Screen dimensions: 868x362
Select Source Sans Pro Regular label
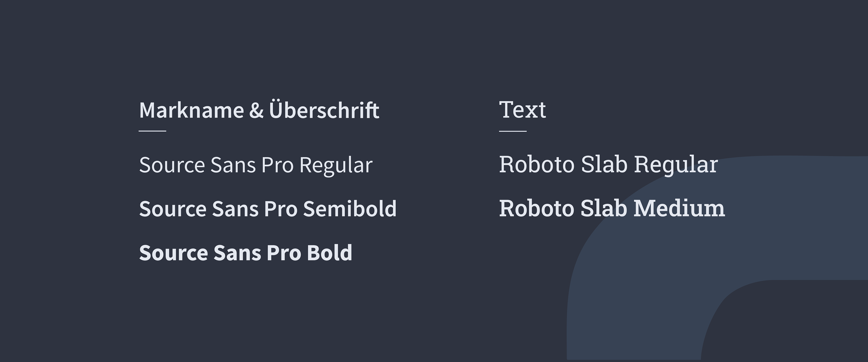pyautogui.click(x=256, y=165)
